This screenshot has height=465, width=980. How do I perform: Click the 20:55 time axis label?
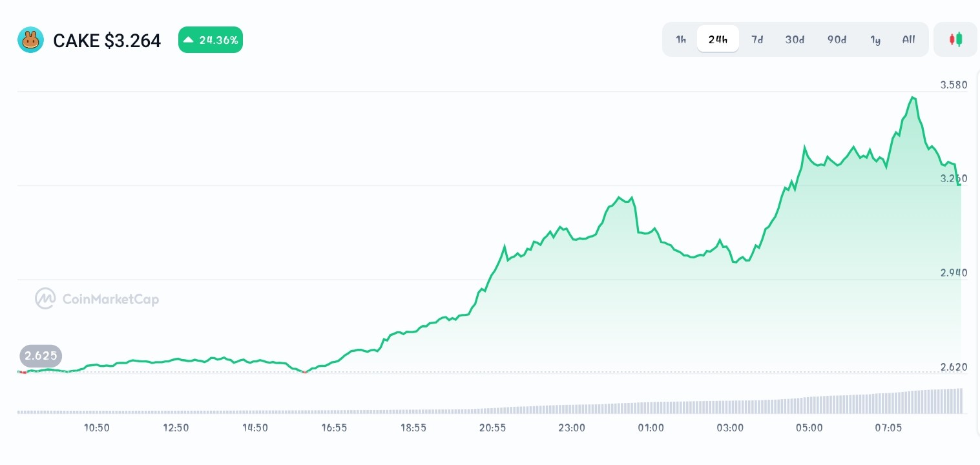click(492, 428)
